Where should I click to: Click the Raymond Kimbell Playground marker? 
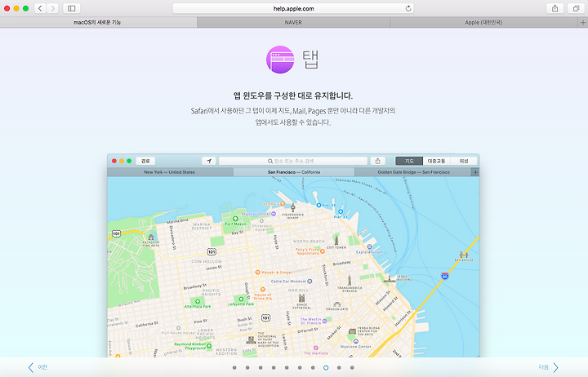tap(209, 346)
